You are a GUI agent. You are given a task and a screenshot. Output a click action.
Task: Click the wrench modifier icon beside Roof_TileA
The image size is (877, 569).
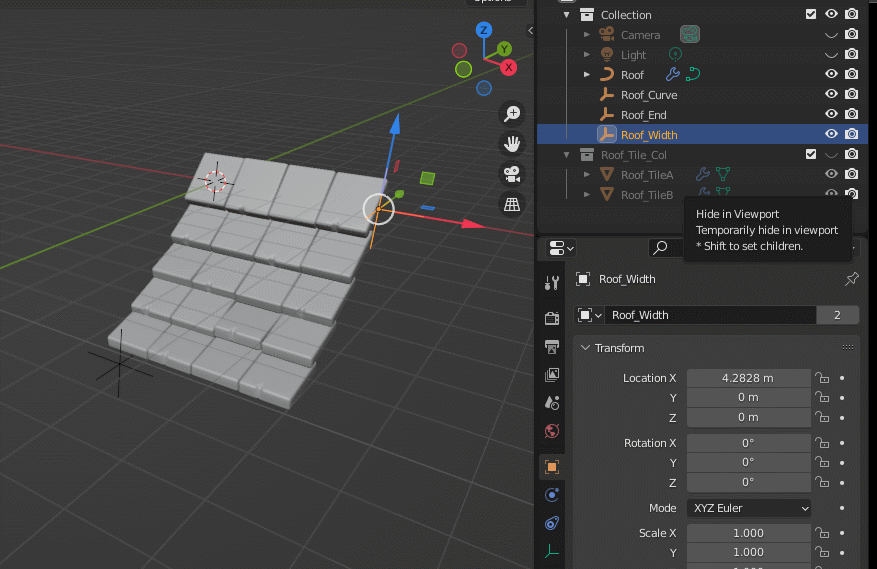point(702,175)
